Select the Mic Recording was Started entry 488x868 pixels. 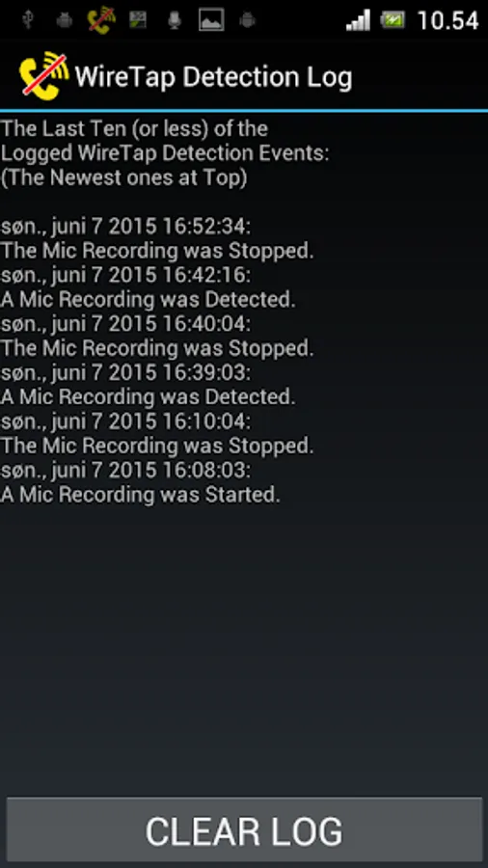(x=141, y=495)
